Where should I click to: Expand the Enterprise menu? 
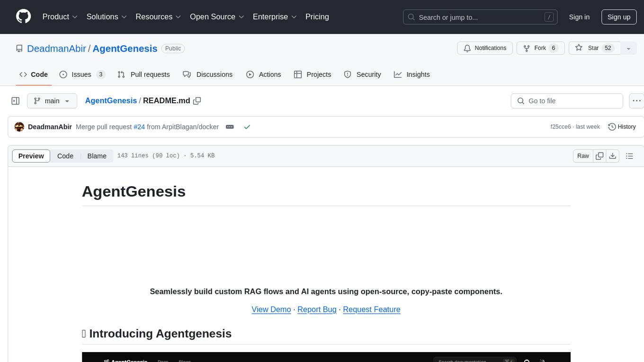click(x=275, y=17)
